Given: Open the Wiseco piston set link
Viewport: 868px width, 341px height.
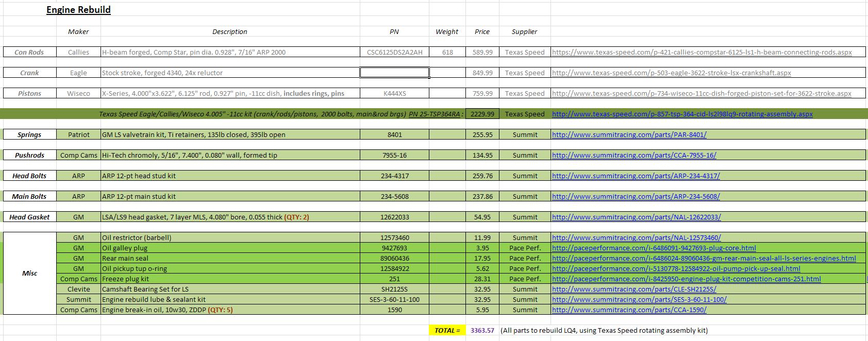Looking at the screenshot, I should [702, 93].
